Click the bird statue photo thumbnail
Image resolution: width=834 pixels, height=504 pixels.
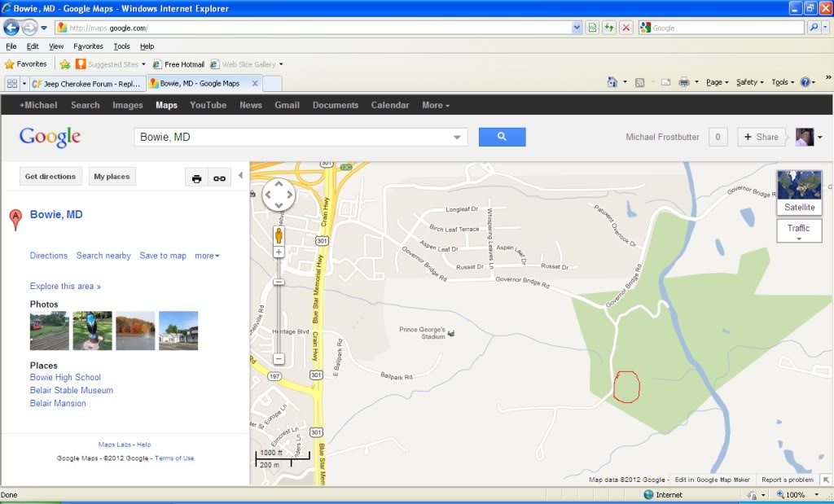[93, 331]
